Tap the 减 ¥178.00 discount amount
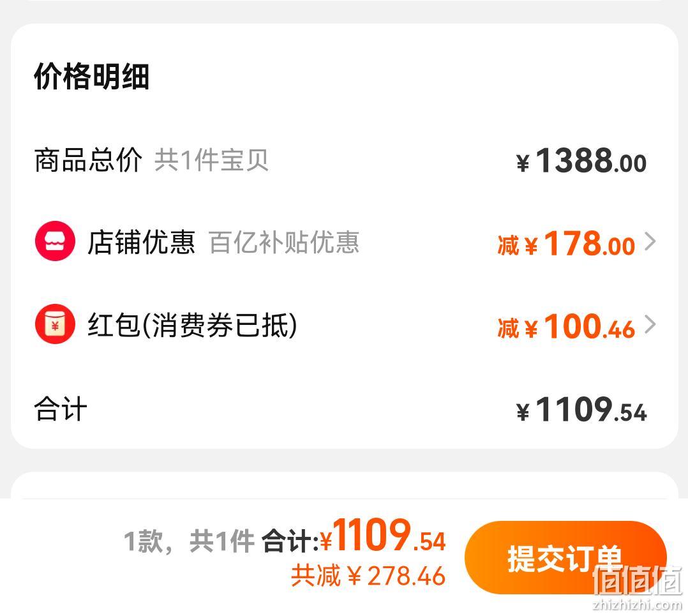Viewport: 688px width, 616px height. [567, 243]
